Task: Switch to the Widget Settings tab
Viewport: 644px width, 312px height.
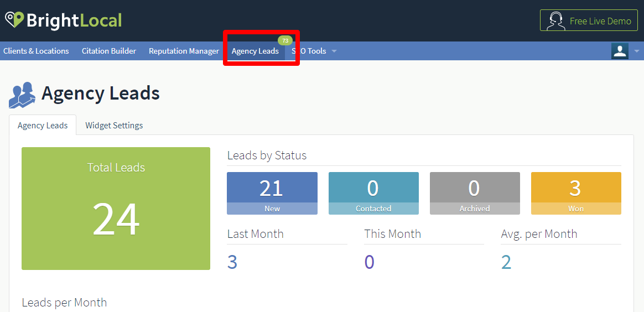Action: pos(114,125)
